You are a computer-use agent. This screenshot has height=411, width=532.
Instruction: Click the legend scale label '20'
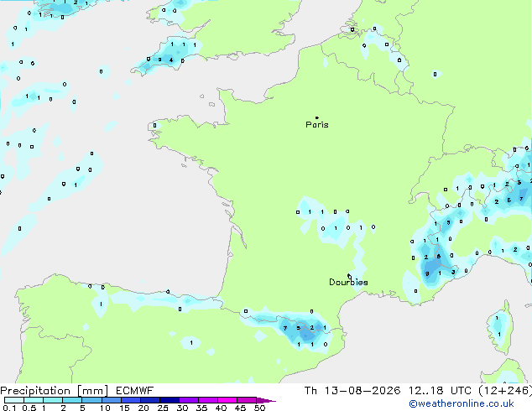143,408
